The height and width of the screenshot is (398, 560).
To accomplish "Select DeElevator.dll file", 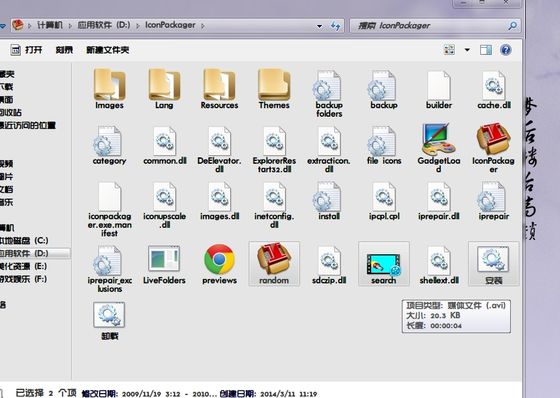I will click(219, 149).
